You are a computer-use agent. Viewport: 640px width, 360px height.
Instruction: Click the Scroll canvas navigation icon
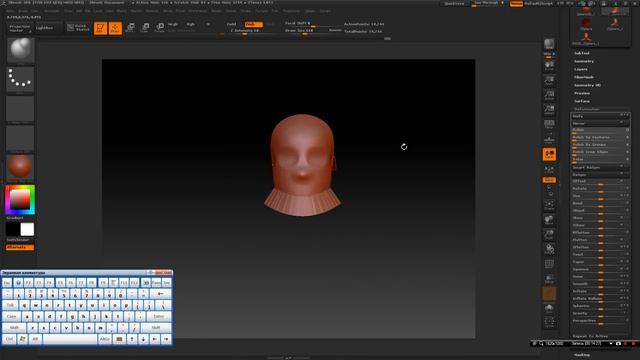click(x=549, y=66)
